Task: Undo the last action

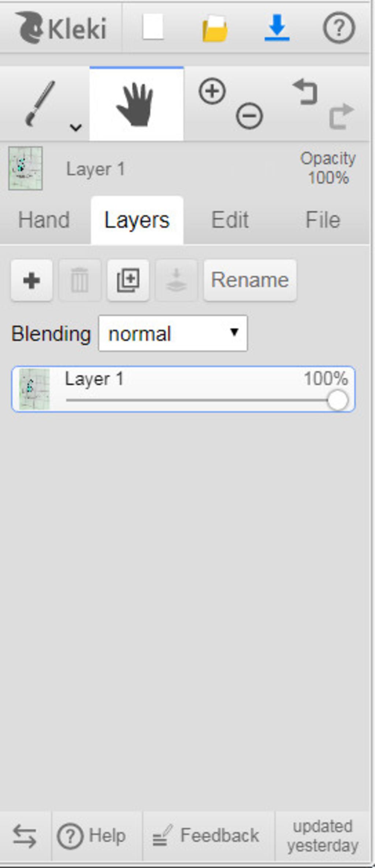Action: tap(305, 92)
